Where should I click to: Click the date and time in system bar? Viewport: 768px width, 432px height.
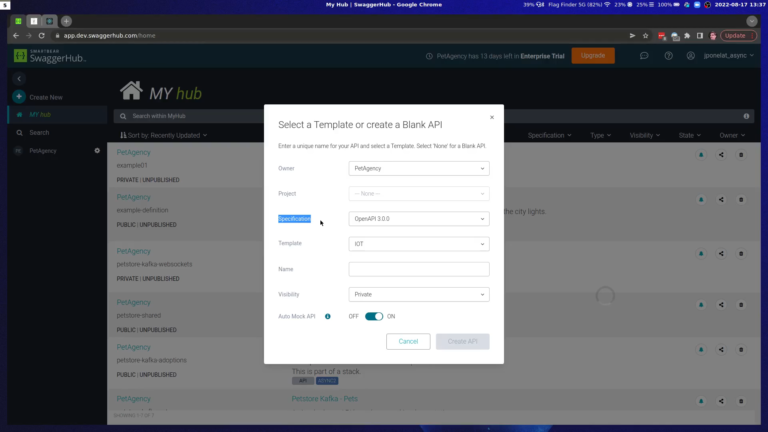point(740,4)
